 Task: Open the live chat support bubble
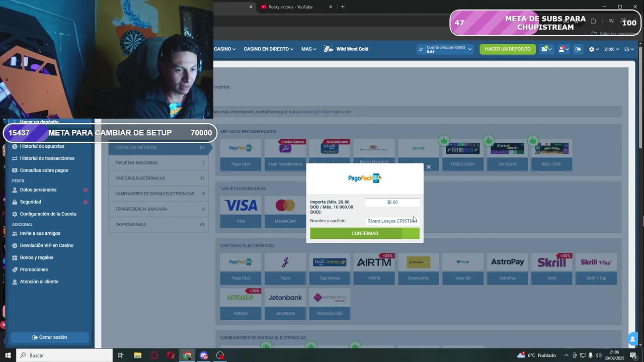point(632,338)
